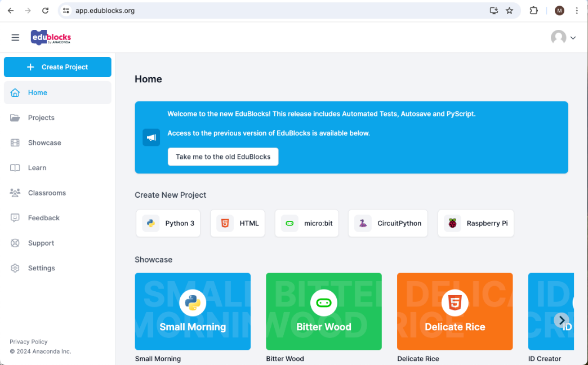Click the megaphone announcement icon
The width and height of the screenshot is (588, 365).
tap(151, 137)
